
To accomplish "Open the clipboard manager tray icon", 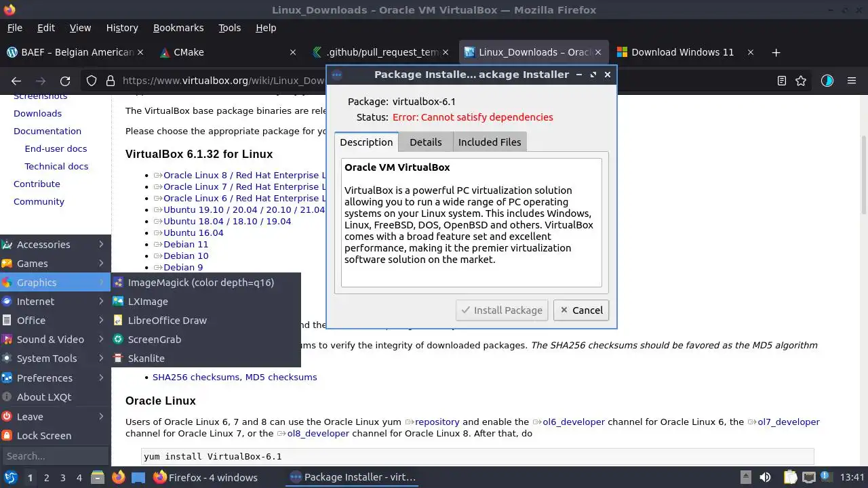I will pyautogui.click(x=790, y=477).
